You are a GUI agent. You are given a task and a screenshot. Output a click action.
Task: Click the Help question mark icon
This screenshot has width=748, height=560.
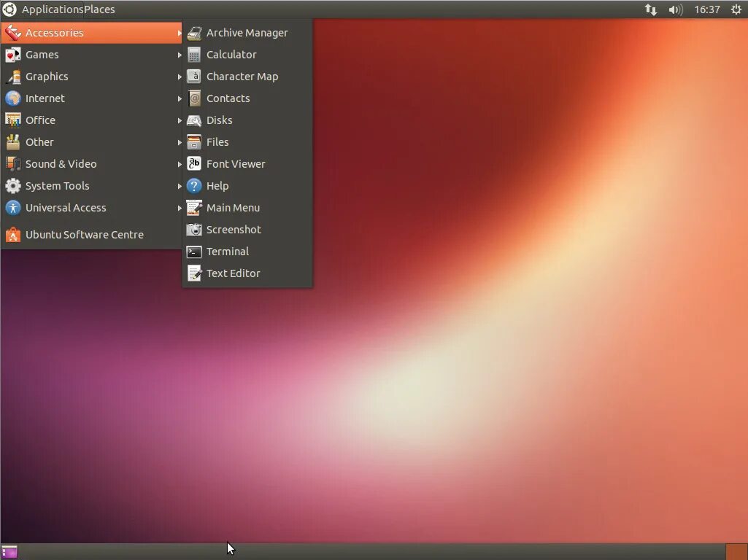click(194, 187)
